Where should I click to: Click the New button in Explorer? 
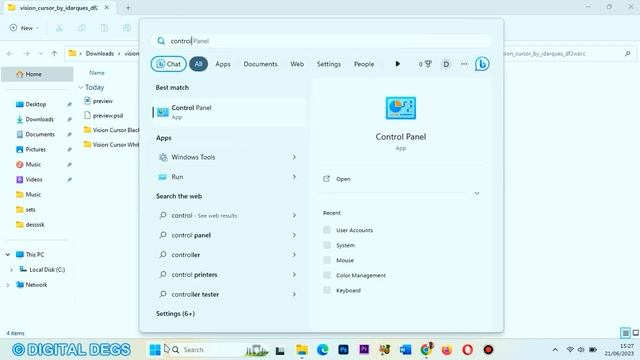tap(24, 28)
